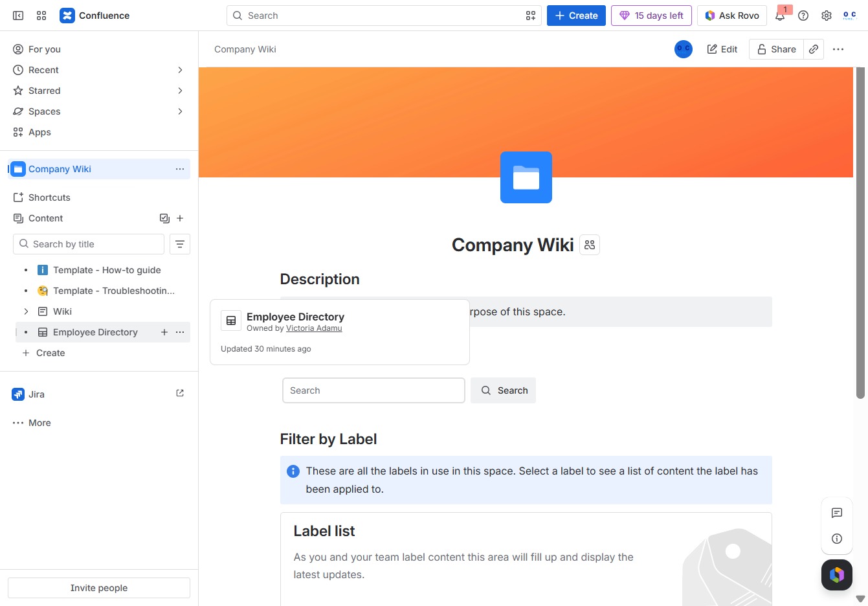Open Template - How-to guide page

(x=107, y=270)
